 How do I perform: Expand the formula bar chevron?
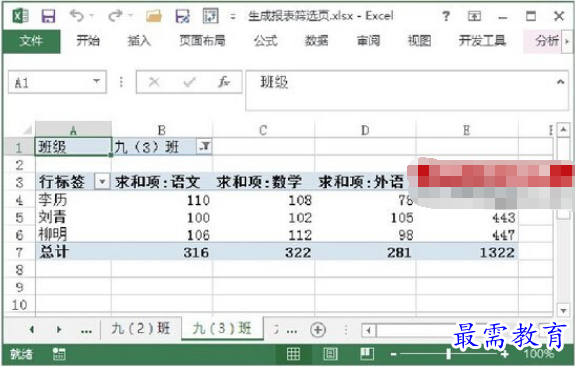[x=560, y=82]
